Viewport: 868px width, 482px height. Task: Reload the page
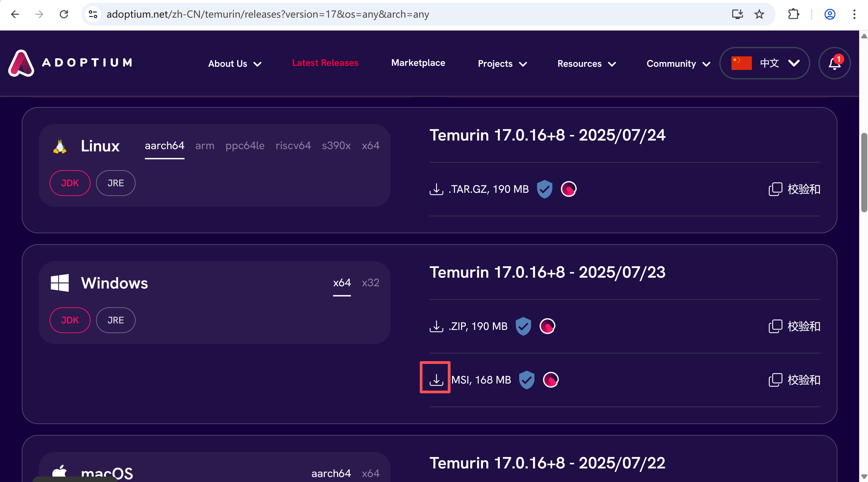[x=64, y=14]
